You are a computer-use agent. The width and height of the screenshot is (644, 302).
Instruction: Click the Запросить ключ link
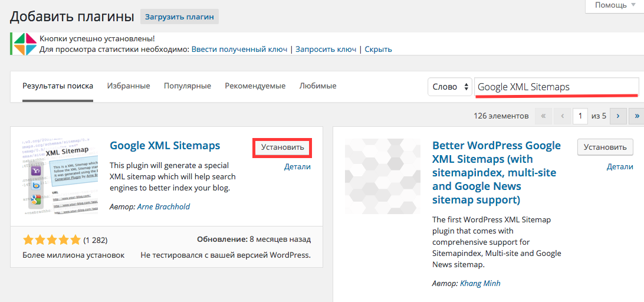coord(326,50)
